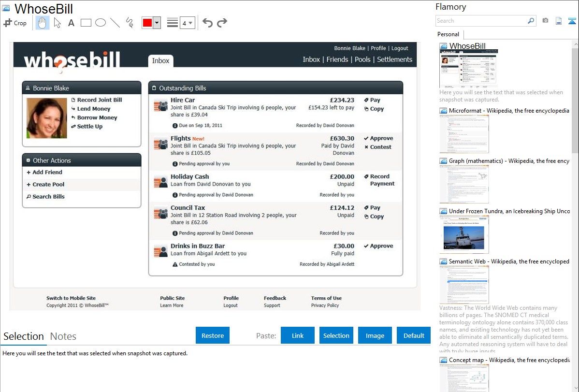Click the red color swatch
This screenshot has width=579, height=392.
click(147, 23)
